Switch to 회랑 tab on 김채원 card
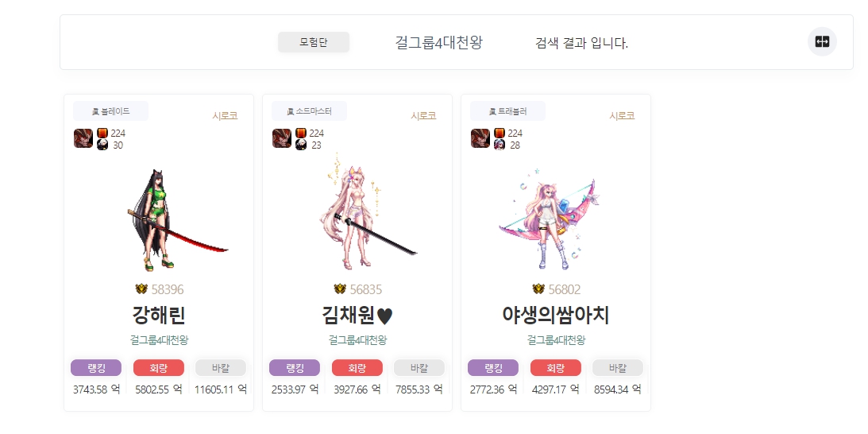 (357, 368)
